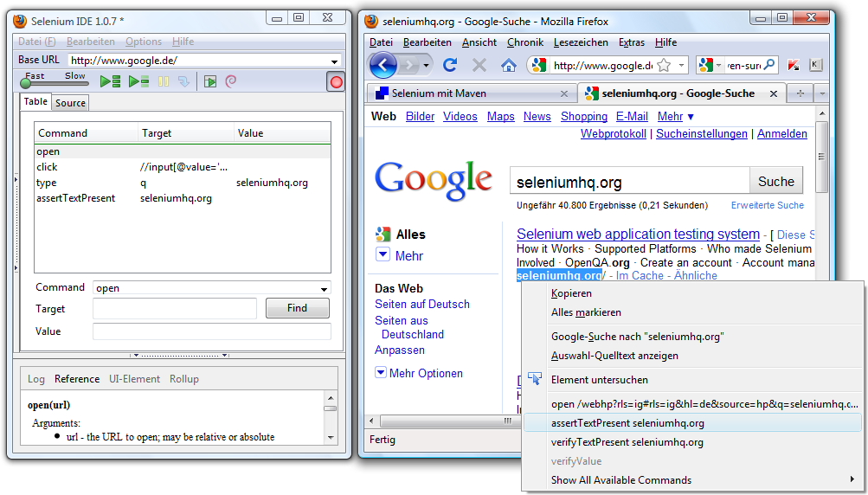Reload the page in Firefox
The width and height of the screenshot is (868, 495).
(x=450, y=65)
